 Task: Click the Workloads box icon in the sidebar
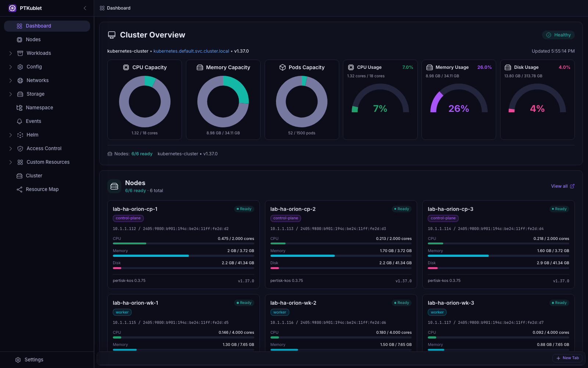[20, 53]
